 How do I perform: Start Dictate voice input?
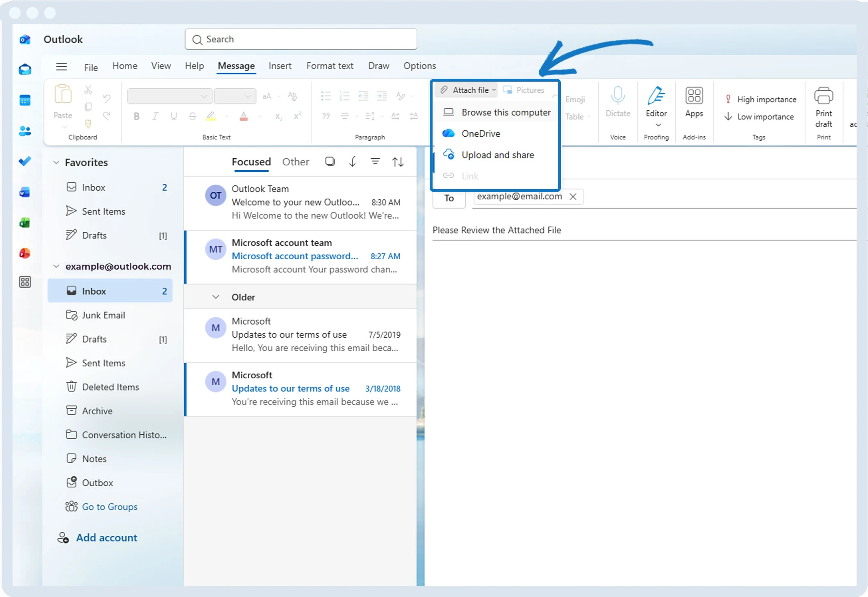point(618,102)
